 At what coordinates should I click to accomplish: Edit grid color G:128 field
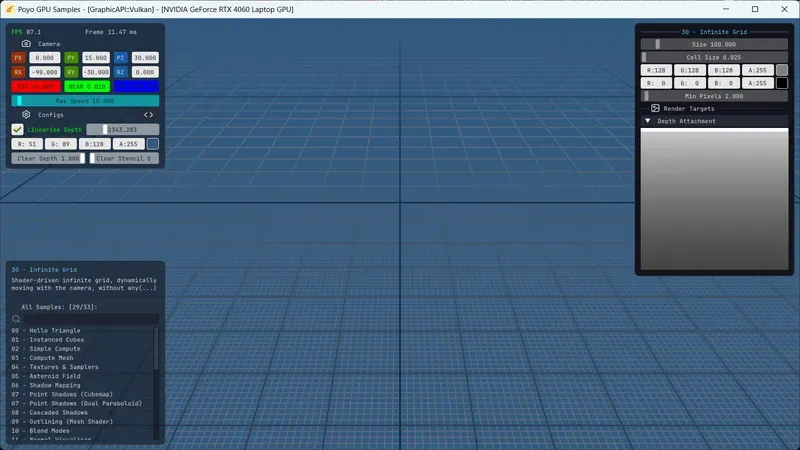(x=690, y=70)
